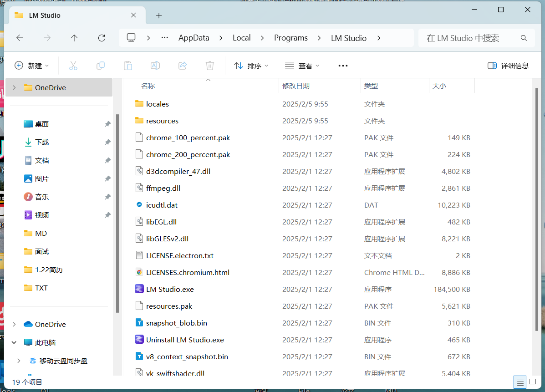Toggle the 详细信息 details pane
Image resolution: width=545 pixels, height=392 pixels.
point(508,66)
